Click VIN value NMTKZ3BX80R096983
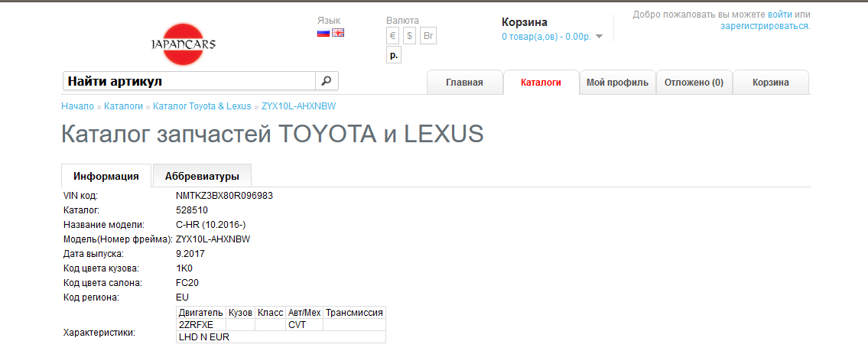The width and height of the screenshot is (868, 364). pyautogui.click(x=224, y=196)
